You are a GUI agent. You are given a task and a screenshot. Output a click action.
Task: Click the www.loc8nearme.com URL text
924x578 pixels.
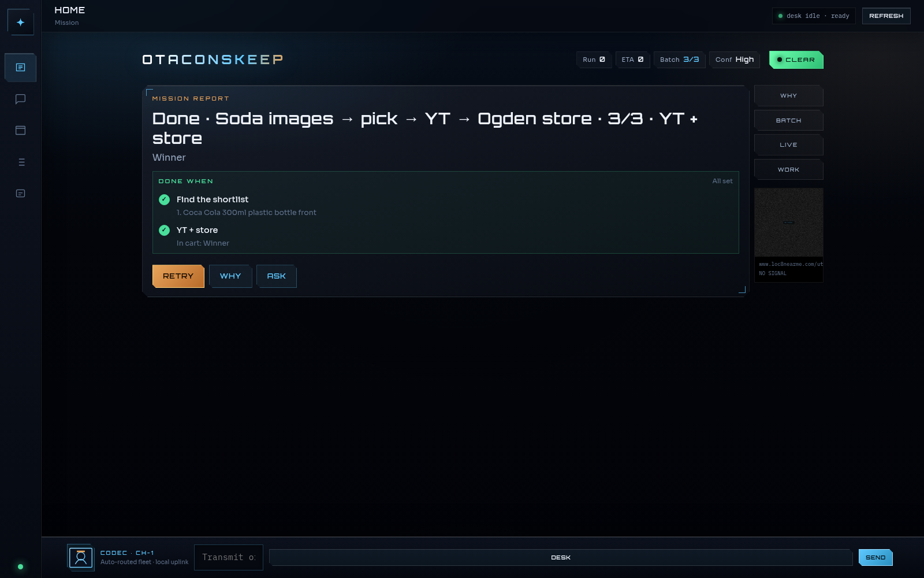tap(791, 264)
